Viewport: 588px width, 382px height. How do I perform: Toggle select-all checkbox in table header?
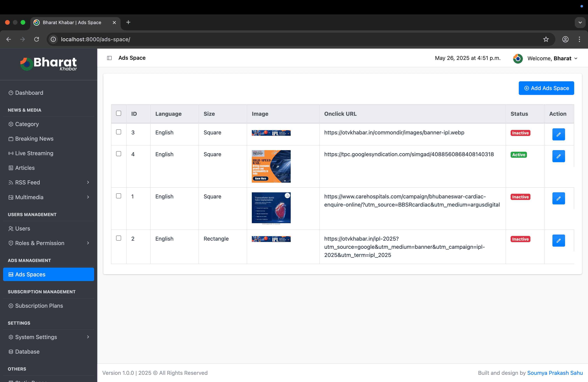click(119, 113)
